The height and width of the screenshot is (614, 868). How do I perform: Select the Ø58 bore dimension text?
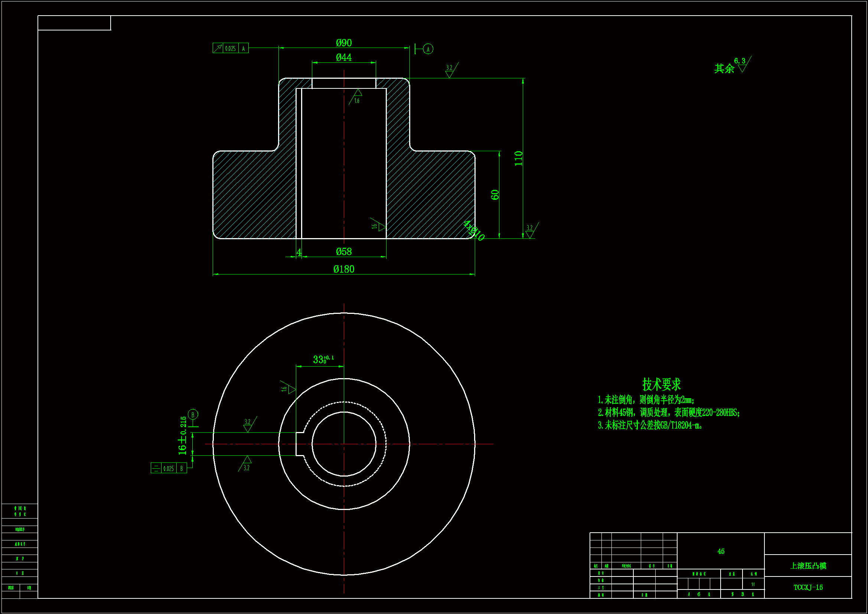[x=344, y=252]
